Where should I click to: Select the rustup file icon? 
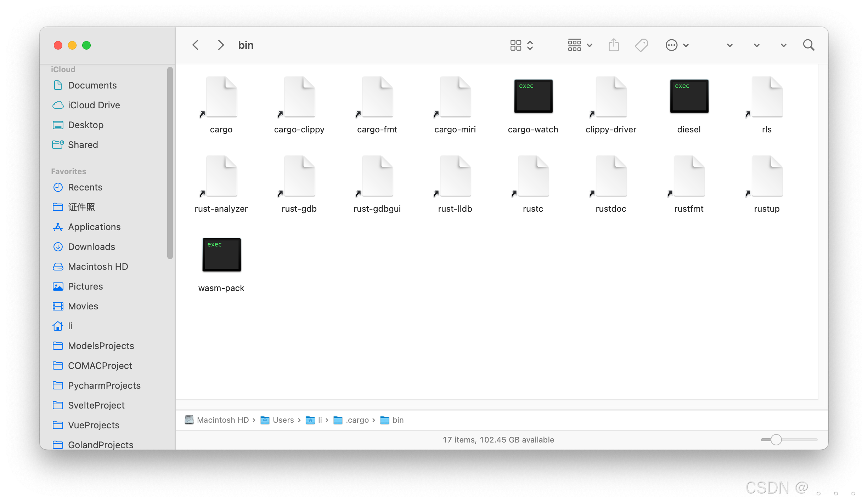(x=767, y=176)
